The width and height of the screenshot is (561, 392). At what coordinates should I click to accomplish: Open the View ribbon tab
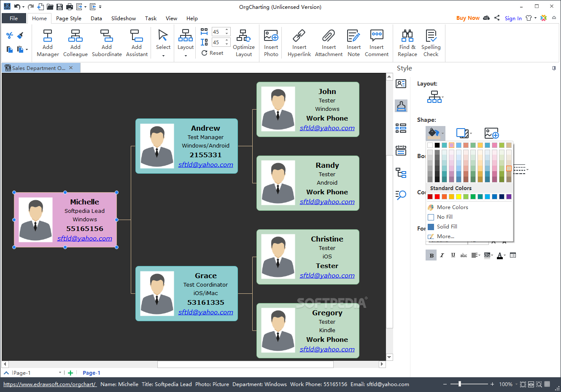pyautogui.click(x=171, y=19)
